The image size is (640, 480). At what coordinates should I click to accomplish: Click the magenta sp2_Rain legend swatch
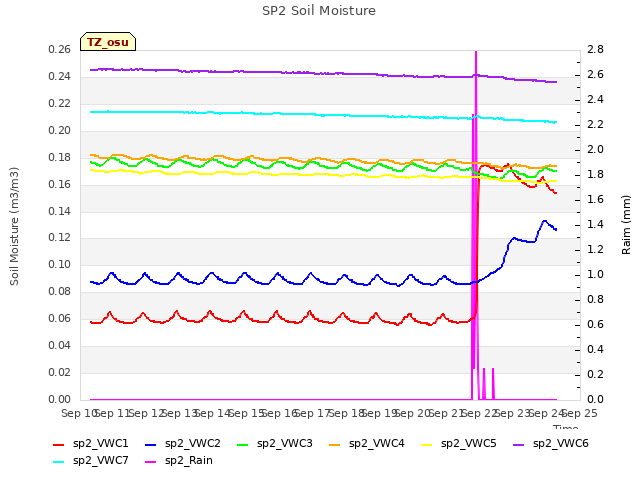pyautogui.click(x=151, y=462)
